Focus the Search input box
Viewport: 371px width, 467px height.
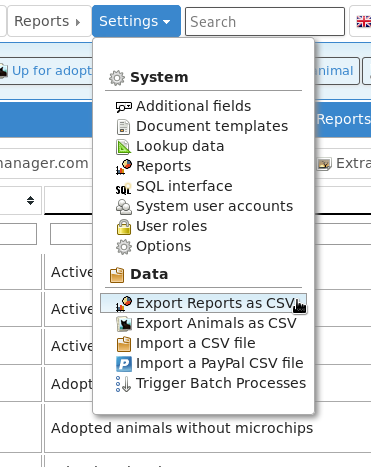265,22
